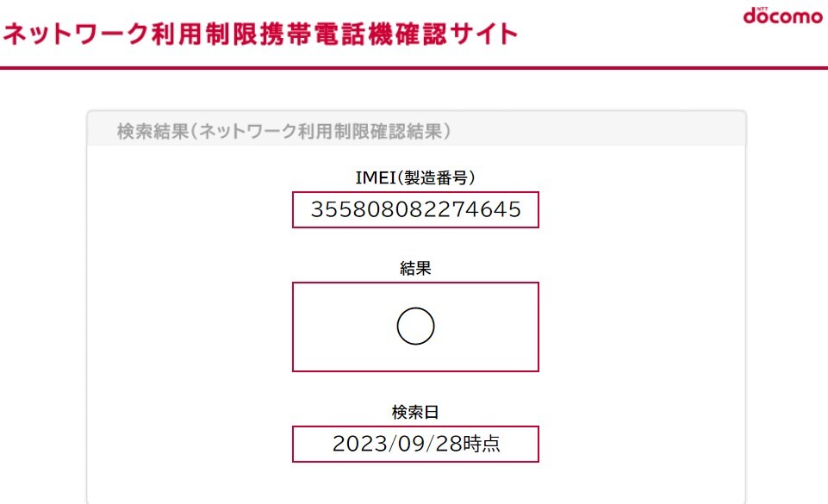Click the 製造番号 text in IMEI label
Screen dimensions: 828x504
(x=438, y=177)
